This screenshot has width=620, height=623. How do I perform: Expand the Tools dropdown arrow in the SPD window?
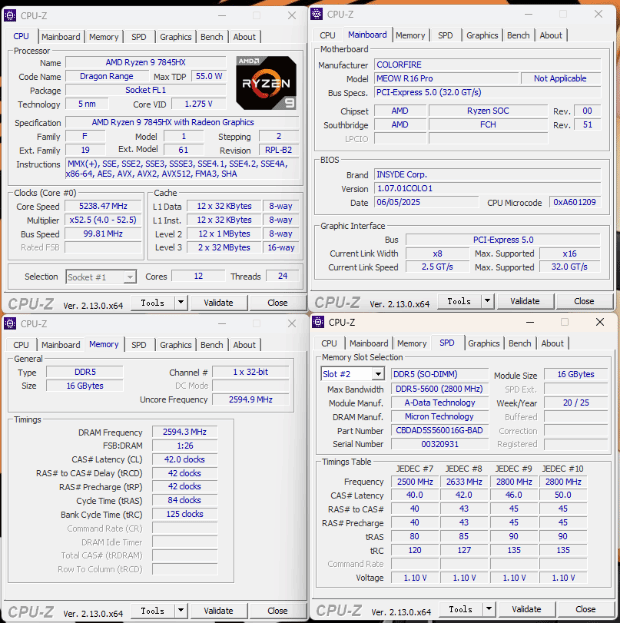(x=487, y=609)
